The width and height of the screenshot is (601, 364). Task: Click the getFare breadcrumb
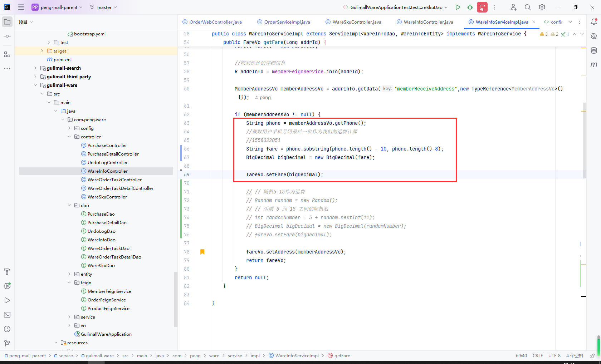339,356
